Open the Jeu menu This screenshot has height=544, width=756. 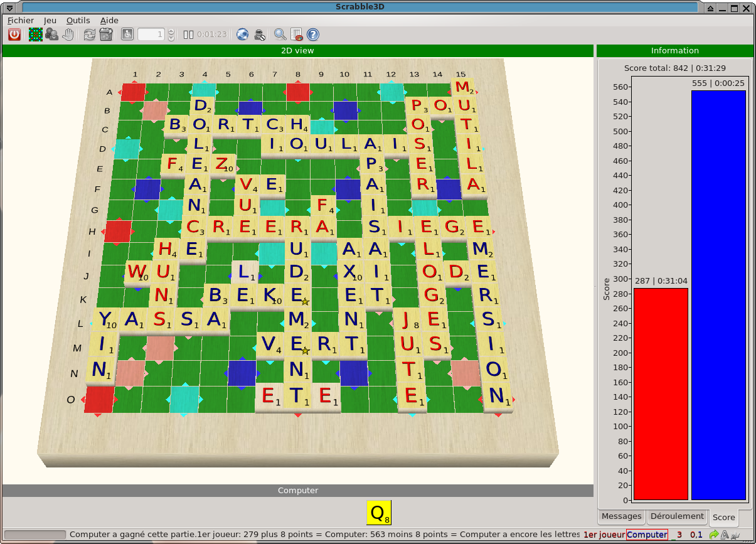(x=50, y=20)
